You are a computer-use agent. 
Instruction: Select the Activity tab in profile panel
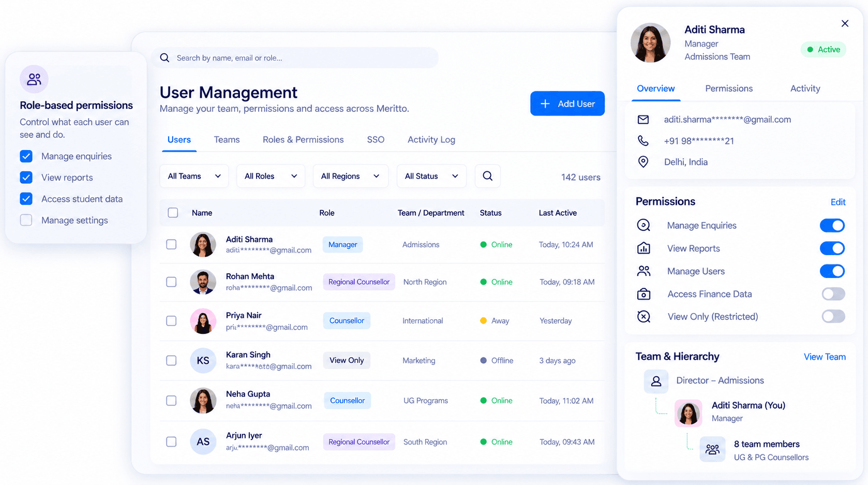[x=805, y=89]
